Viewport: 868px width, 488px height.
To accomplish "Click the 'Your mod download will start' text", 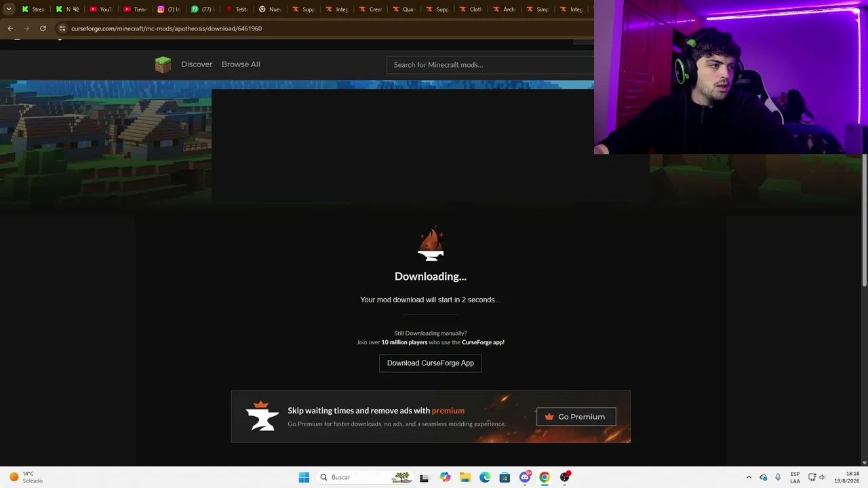I will click(x=431, y=300).
